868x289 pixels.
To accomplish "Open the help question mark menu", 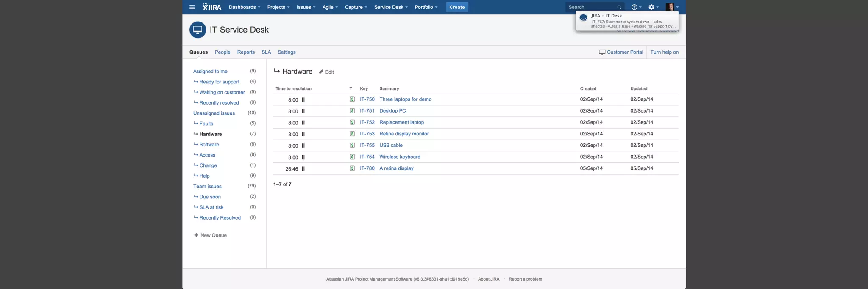I will (635, 7).
